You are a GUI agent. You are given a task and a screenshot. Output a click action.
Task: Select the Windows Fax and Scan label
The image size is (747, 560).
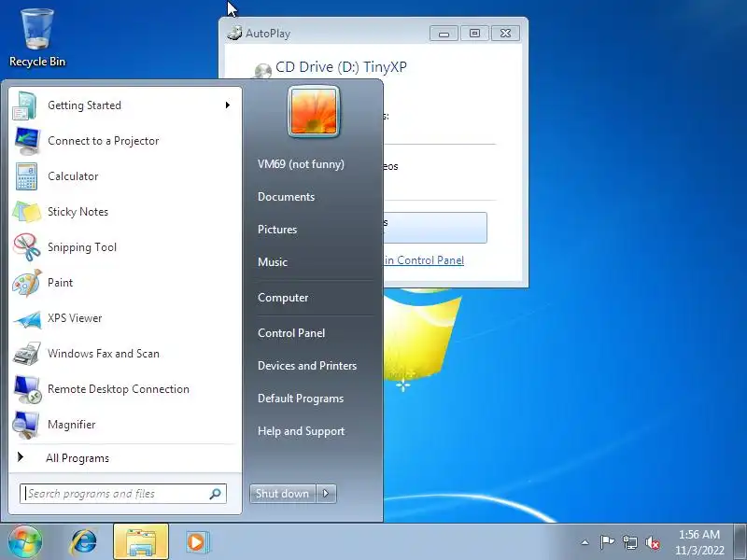[x=104, y=354]
